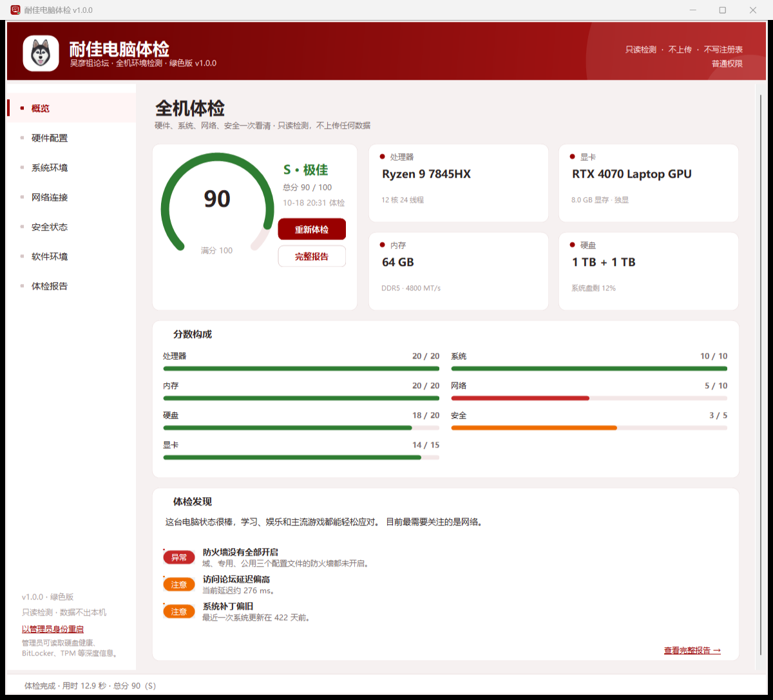This screenshot has height=700, width=773.
Task: Click the 显卡 14/15 progress bar
Action: [301, 457]
